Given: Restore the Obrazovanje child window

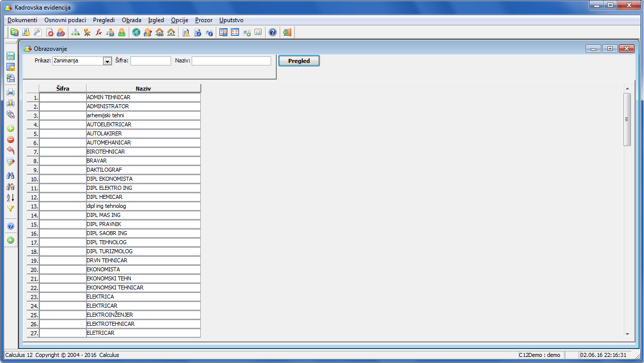Looking at the screenshot, I should pyautogui.click(x=610, y=49).
